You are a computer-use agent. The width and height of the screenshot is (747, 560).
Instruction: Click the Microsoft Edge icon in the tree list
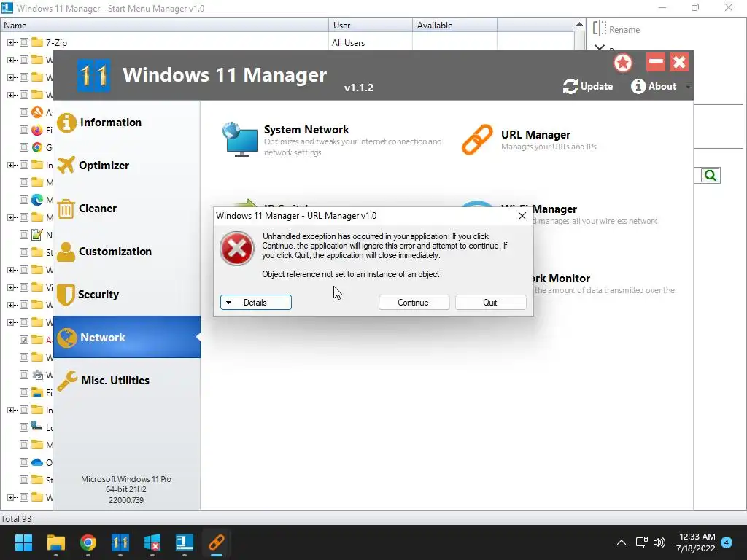click(37, 200)
